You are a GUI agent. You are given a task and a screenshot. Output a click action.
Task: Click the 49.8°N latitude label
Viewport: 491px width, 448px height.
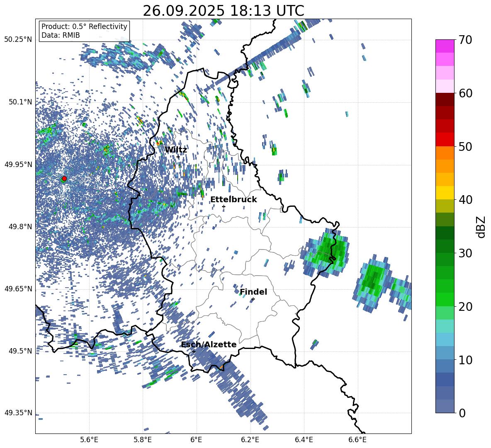point(21,227)
